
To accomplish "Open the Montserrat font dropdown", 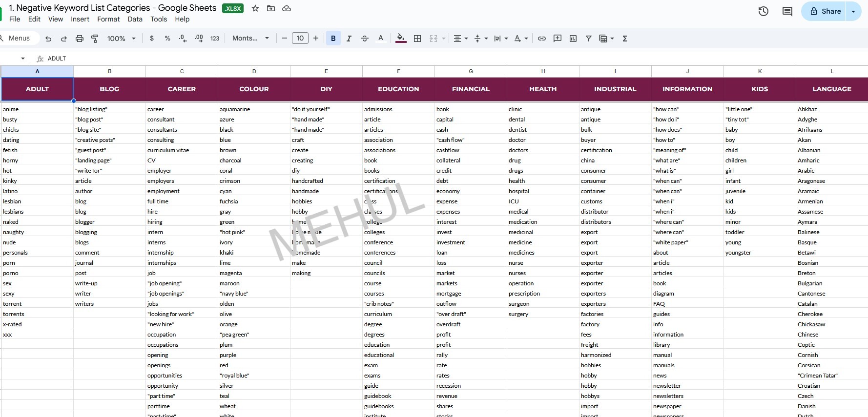I will (x=250, y=39).
